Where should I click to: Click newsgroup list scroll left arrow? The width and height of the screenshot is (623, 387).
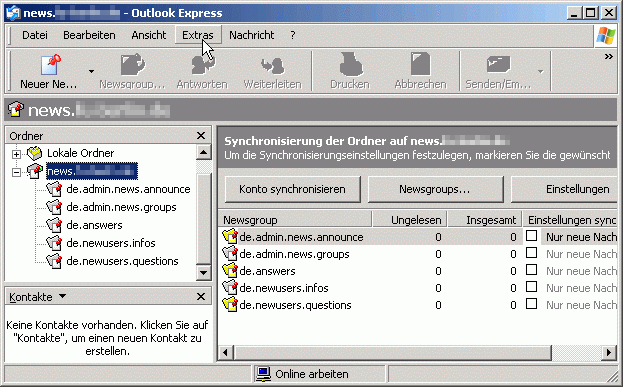(225, 352)
